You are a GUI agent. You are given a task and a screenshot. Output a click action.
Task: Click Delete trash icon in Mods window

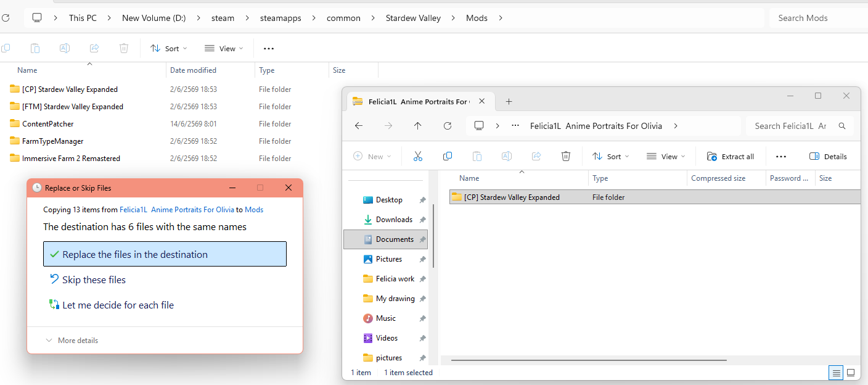[124, 48]
